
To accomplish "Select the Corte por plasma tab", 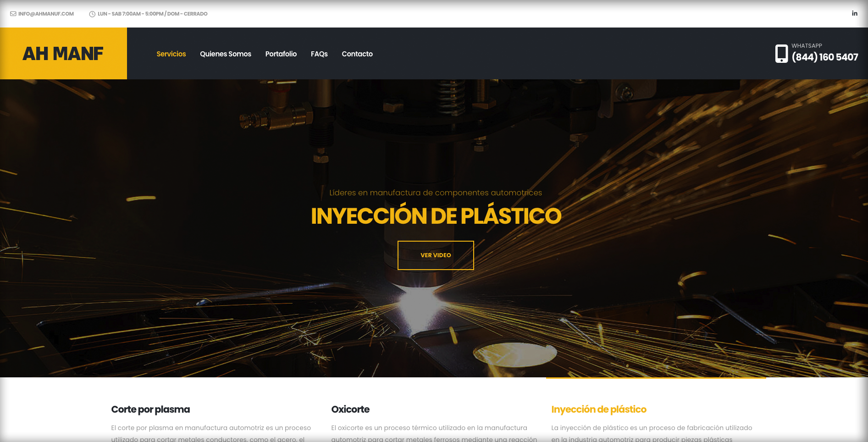I will (150, 409).
